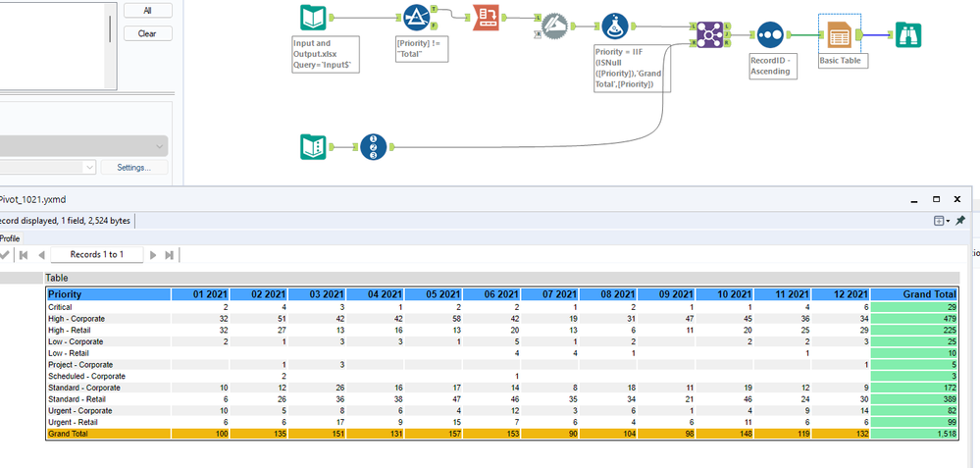The width and height of the screenshot is (980, 468).
Task: Click the orange-red tool connected after the Filter
Action: [485, 18]
